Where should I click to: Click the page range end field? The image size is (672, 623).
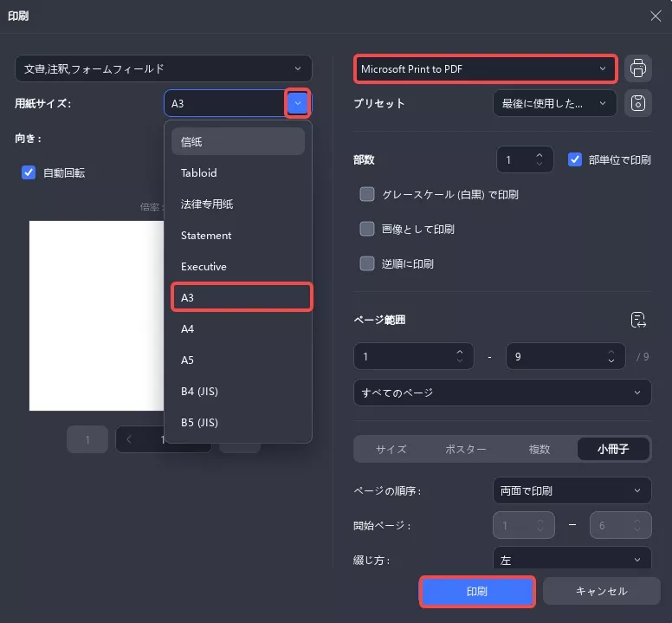point(565,356)
